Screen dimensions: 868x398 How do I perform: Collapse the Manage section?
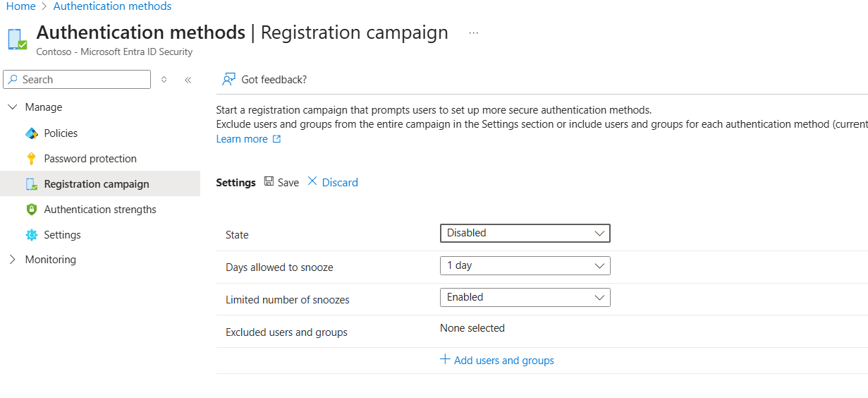tap(13, 107)
